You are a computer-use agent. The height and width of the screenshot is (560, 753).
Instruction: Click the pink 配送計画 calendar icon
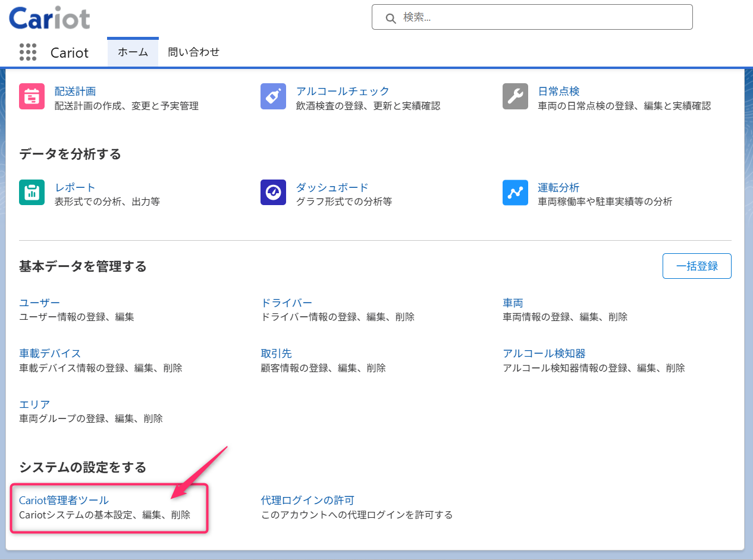click(x=32, y=96)
